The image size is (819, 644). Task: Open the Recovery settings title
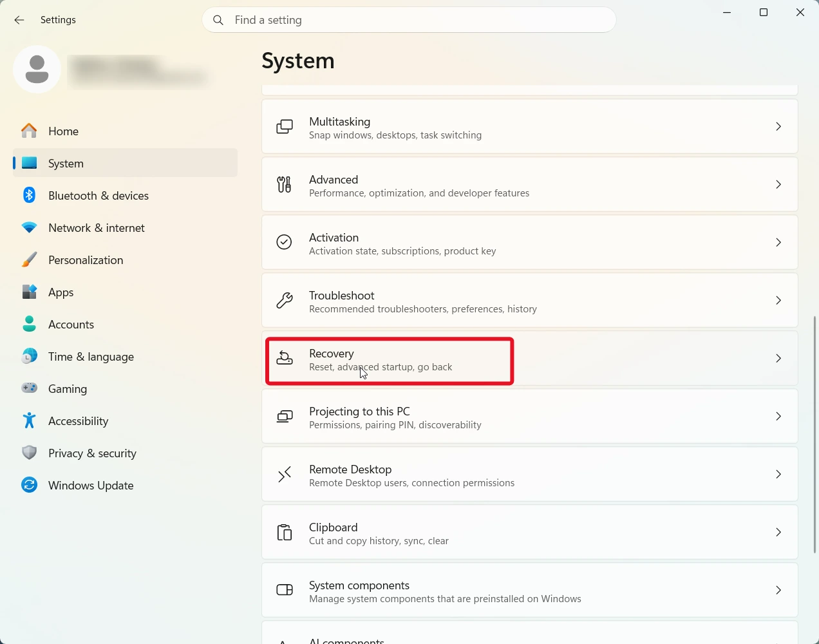click(x=331, y=354)
